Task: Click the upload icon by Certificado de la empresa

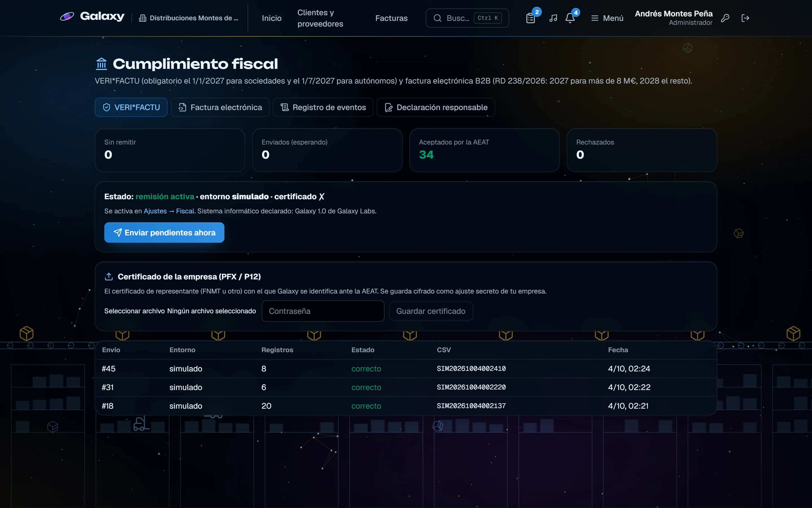Action: [109, 277]
